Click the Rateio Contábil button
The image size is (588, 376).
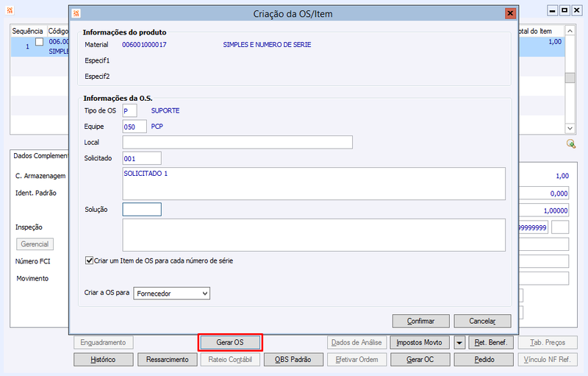click(x=230, y=360)
